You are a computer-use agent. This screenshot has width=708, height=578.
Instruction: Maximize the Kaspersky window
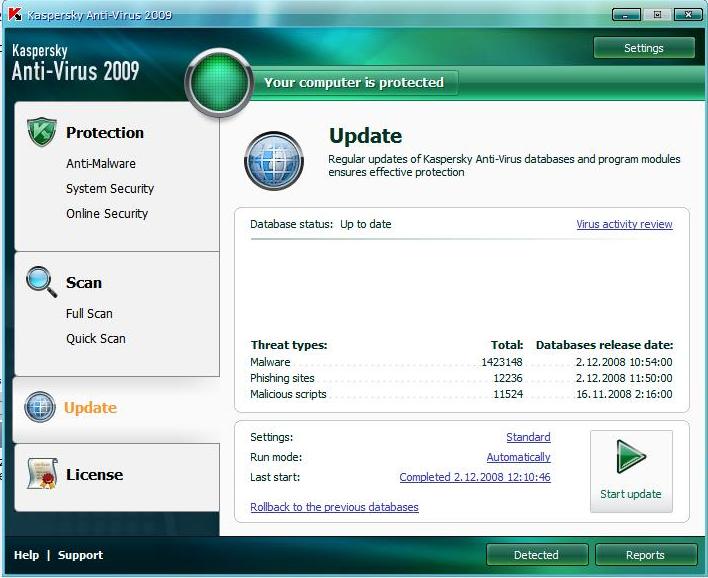pos(657,14)
